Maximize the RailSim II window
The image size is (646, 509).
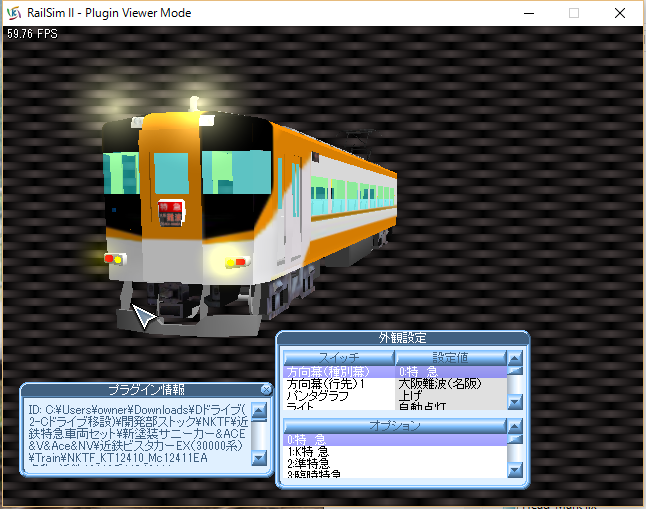coord(574,13)
